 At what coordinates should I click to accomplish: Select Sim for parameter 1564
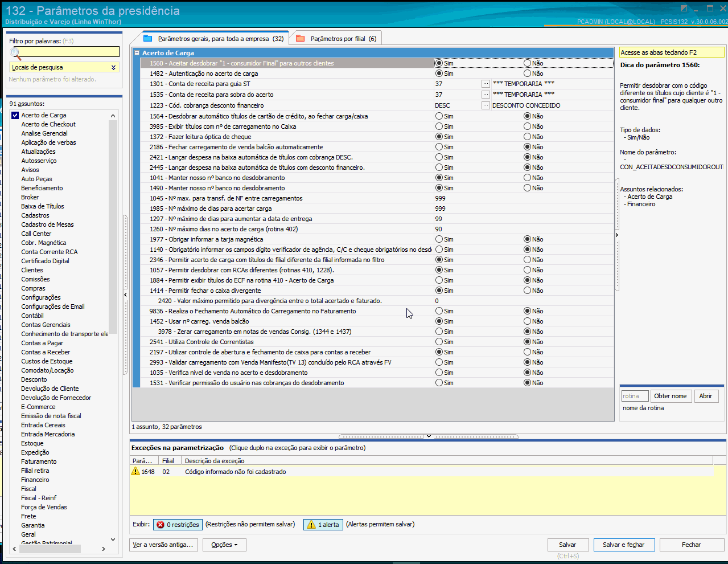coord(439,116)
